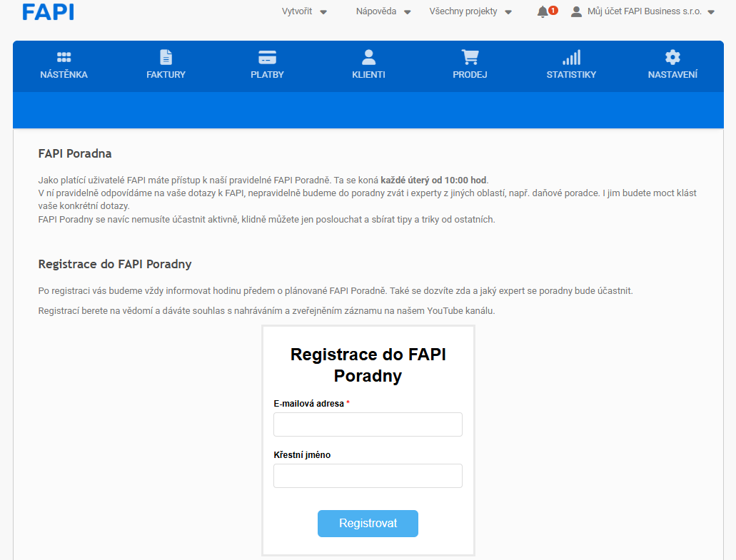Go to the KLIENTI tab label
The width and height of the screenshot is (736, 560).
[368, 75]
